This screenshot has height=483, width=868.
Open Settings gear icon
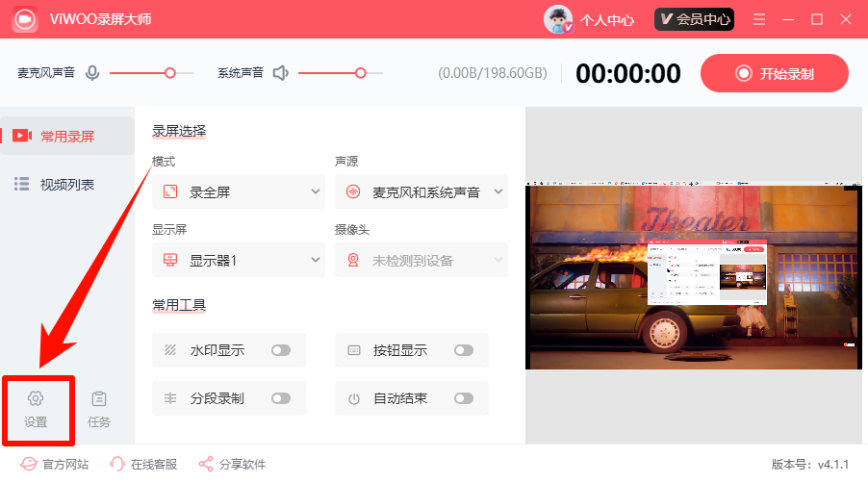(x=36, y=398)
